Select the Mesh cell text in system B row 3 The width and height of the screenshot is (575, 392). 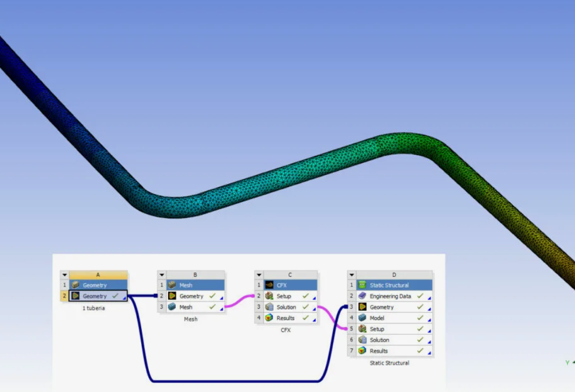coord(186,307)
